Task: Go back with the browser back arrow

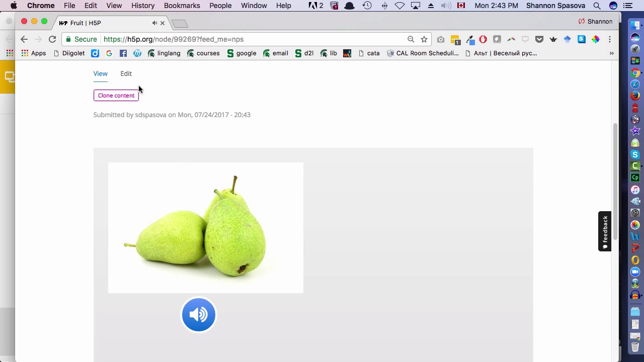Action: click(x=24, y=39)
